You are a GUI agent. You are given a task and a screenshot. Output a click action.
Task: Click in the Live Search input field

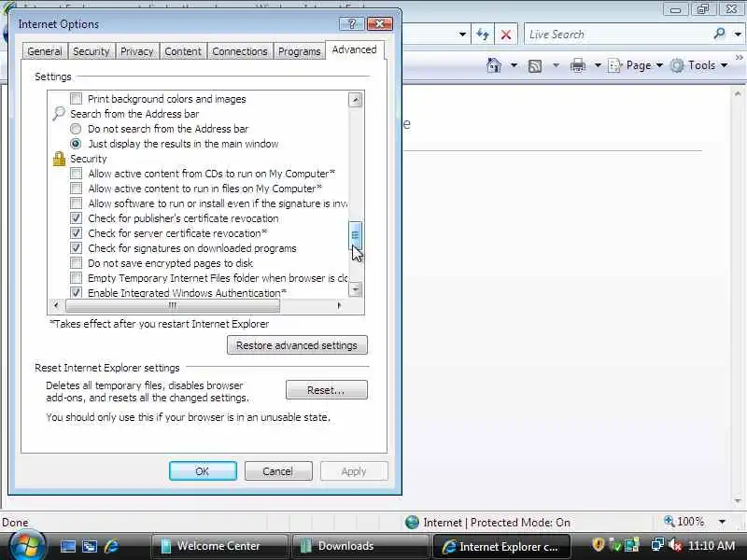tap(619, 35)
